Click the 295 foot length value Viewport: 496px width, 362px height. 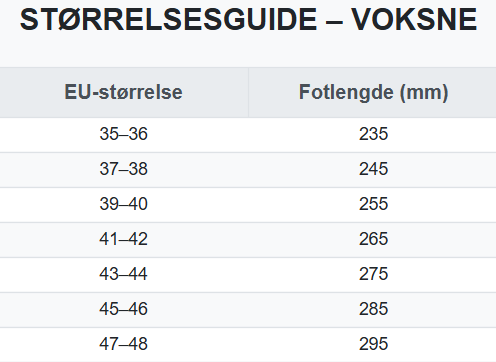[373, 344]
